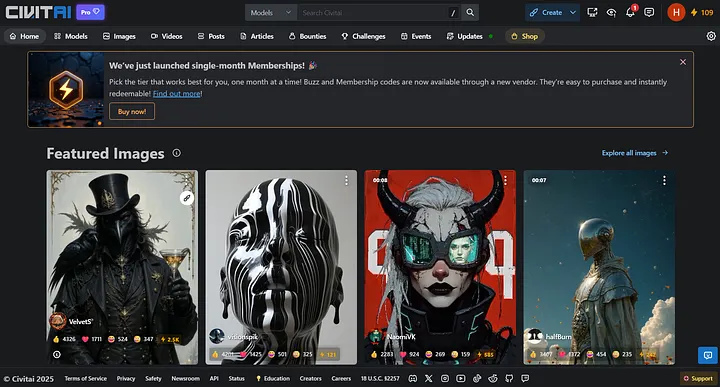Open the chat messages icon in header
The width and height of the screenshot is (720, 387).
(x=649, y=12)
